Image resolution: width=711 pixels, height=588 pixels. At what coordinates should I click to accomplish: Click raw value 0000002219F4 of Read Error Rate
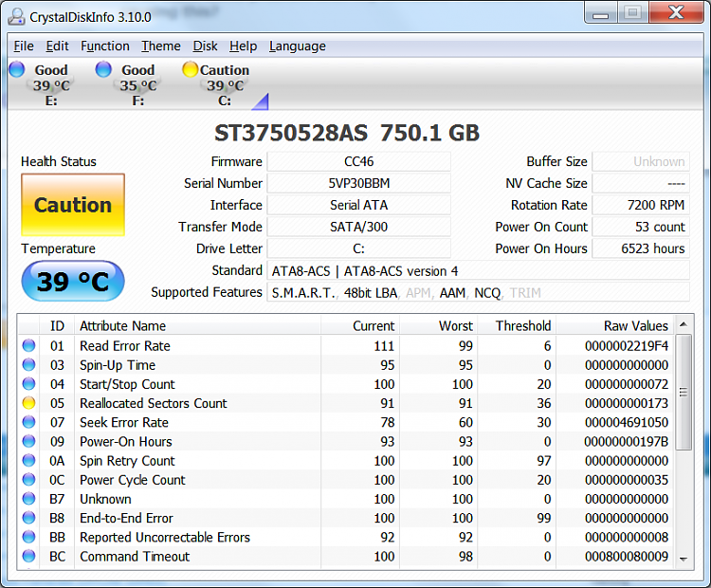627,346
